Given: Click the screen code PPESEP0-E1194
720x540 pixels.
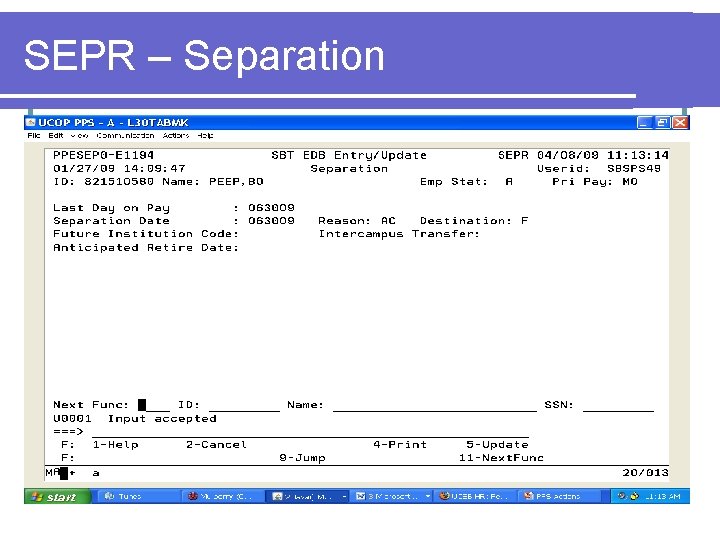Looking at the screenshot, I should pos(103,155).
